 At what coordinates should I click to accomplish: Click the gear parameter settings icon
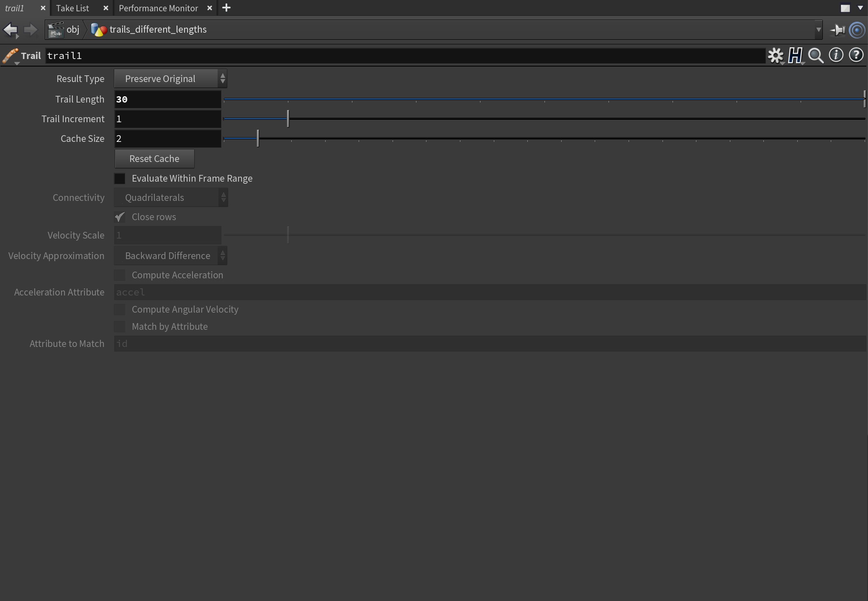[x=776, y=55]
